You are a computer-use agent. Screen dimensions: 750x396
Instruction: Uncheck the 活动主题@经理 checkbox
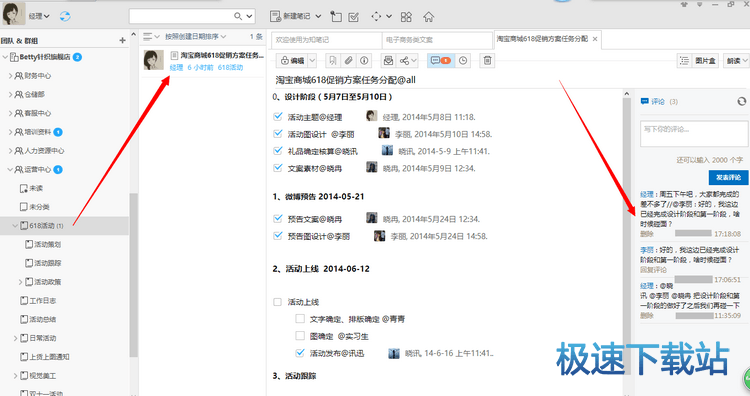point(278,116)
